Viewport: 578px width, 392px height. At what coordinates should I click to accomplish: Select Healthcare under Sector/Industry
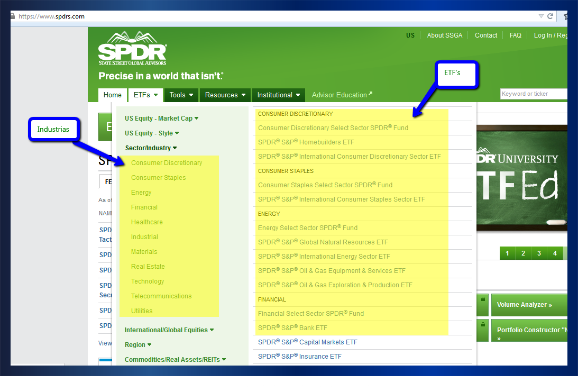coord(147,222)
